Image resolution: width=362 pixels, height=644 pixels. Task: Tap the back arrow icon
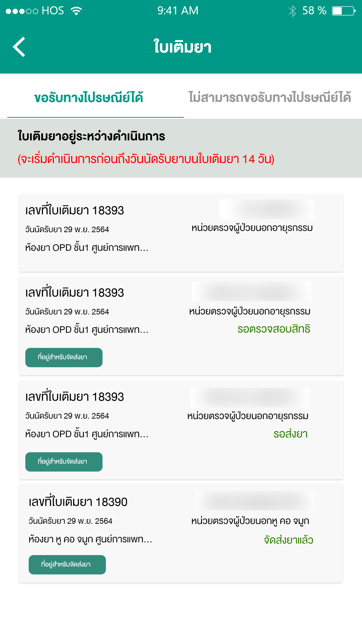pyautogui.click(x=19, y=47)
